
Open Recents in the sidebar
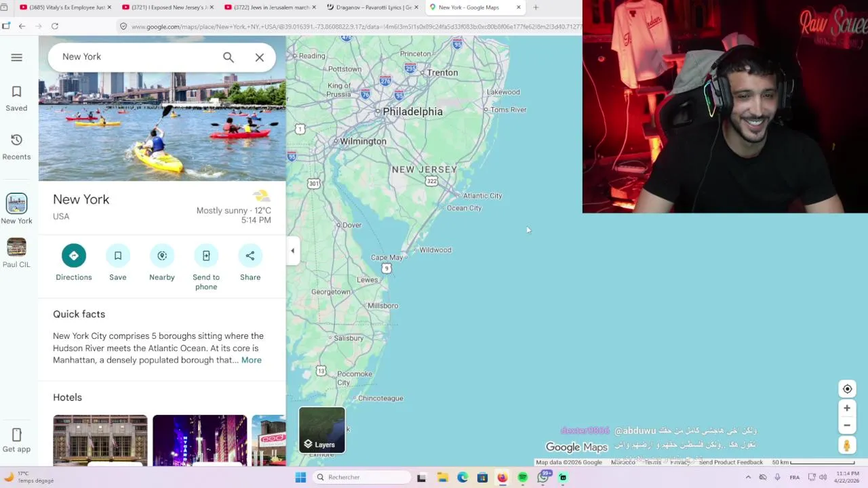[x=16, y=147]
